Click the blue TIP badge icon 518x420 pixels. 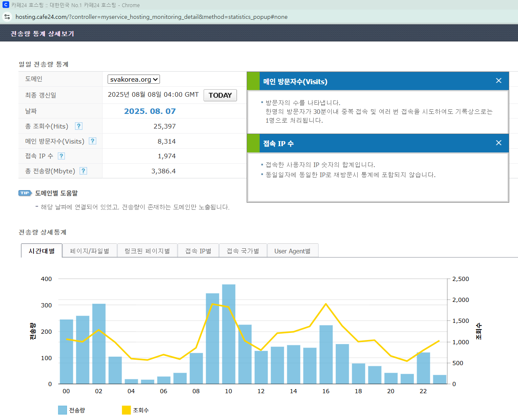[x=25, y=193]
